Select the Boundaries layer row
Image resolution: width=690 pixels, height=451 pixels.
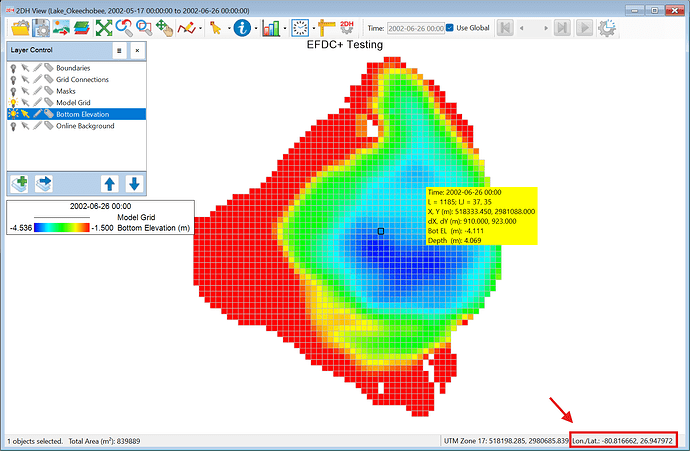[77, 68]
